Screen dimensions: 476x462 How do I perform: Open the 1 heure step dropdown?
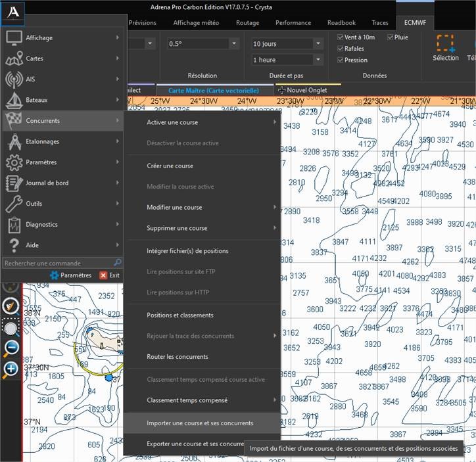318,60
